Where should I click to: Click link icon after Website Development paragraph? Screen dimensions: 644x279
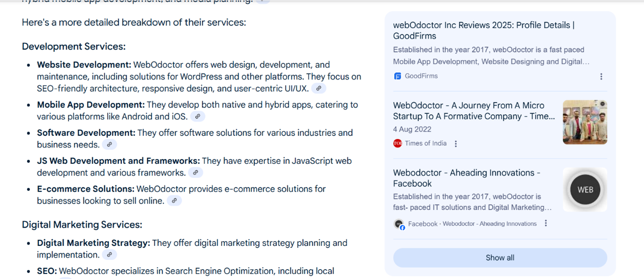(x=319, y=88)
